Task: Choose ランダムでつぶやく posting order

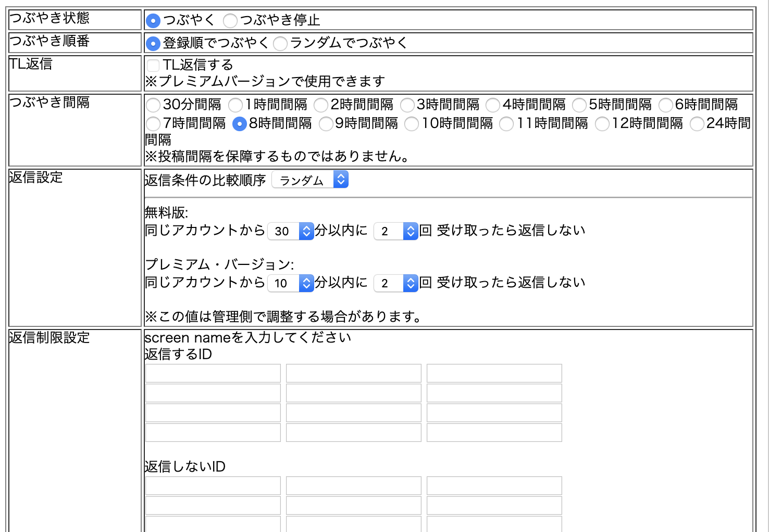Action: (x=280, y=44)
